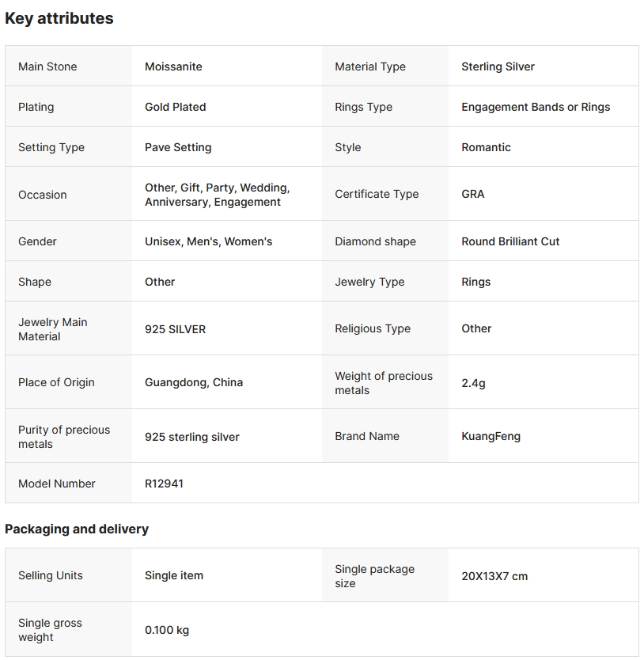644x660 pixels.
Task: Click the Key attributes heading
Action: point(59,18)
